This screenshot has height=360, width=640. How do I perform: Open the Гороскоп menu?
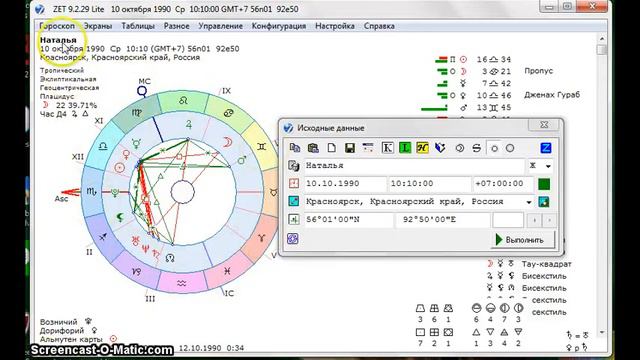(x=57, y=26)
